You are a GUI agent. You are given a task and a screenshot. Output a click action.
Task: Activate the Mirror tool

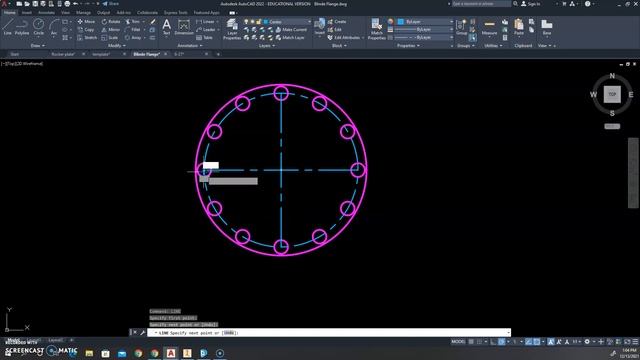pyautogui.click(x=111, y=29)
